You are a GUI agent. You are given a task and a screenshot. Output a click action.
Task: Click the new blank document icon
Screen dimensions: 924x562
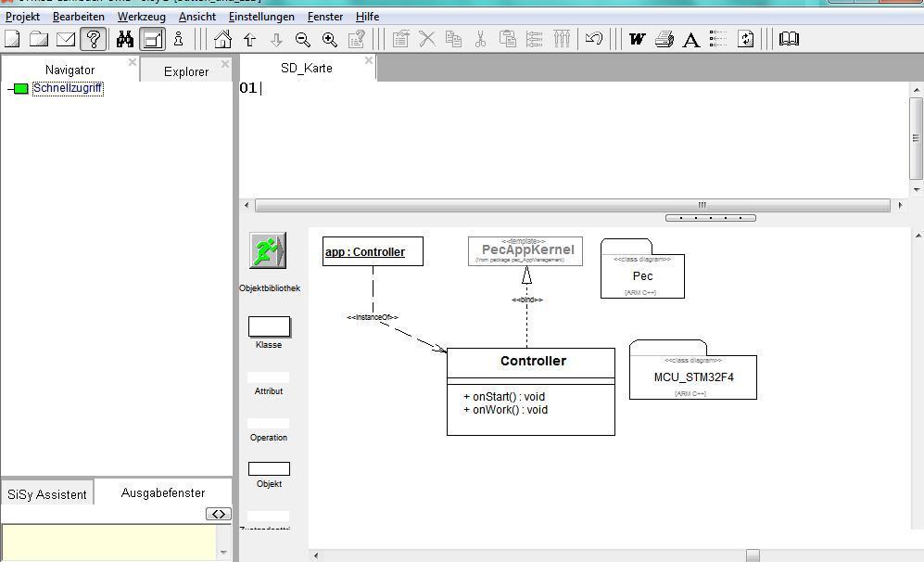click(12, 40)
